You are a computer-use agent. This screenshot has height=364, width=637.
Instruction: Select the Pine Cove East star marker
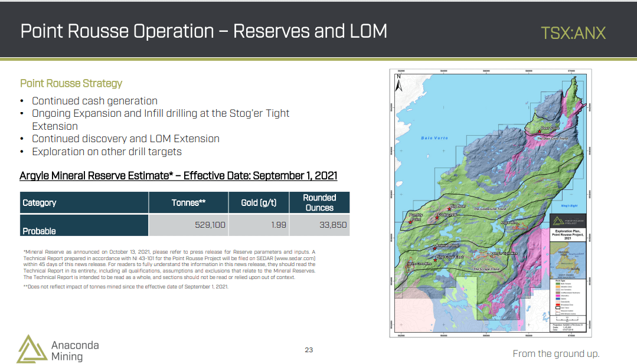pos(435,260)
